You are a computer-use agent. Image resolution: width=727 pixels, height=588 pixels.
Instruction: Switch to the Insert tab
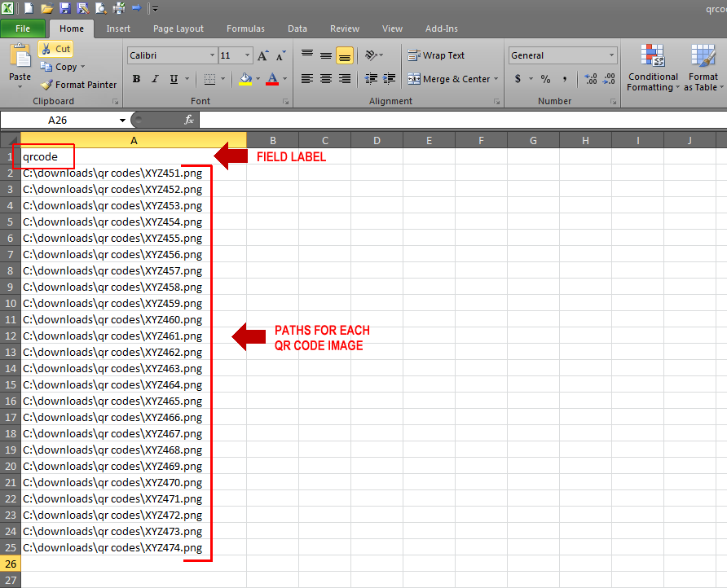tap(118, 29)
